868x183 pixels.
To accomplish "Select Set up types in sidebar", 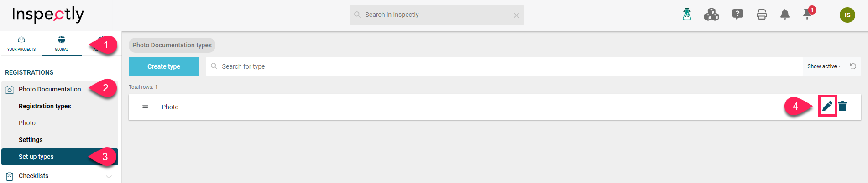I will click(60, 157).
